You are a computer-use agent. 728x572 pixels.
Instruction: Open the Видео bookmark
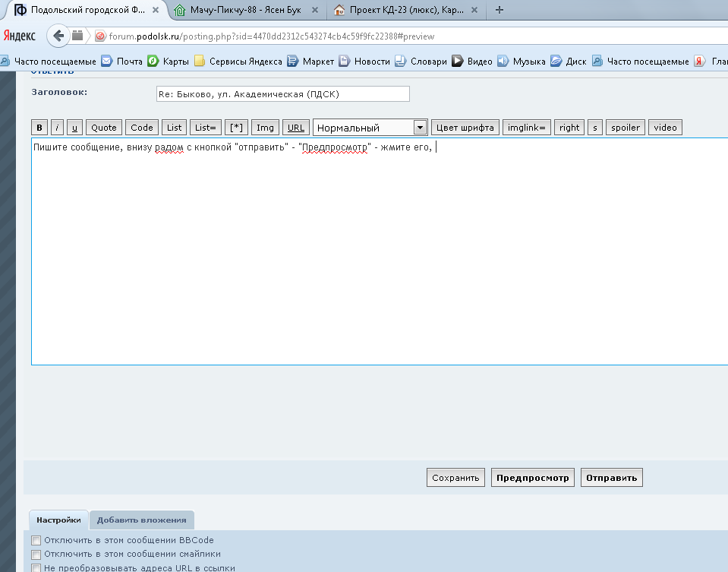pyautogui.click(x=472, y=62)
